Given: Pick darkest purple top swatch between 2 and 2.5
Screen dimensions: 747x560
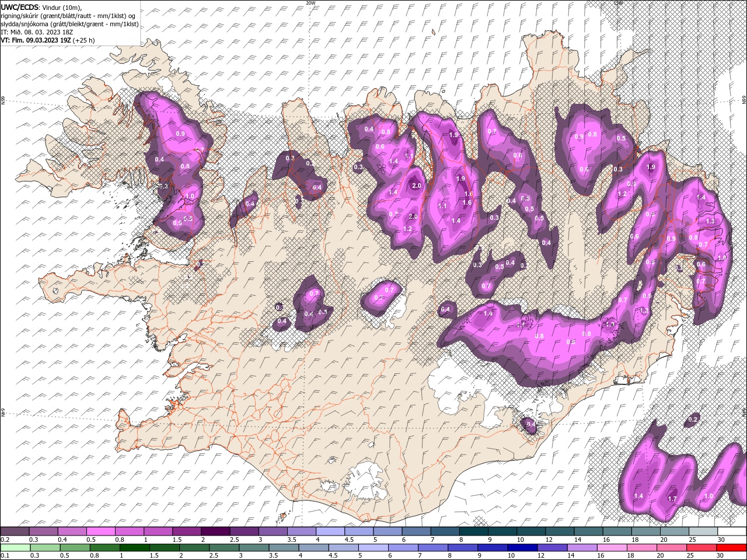Looking at the screenshot, I should (215, 531).
